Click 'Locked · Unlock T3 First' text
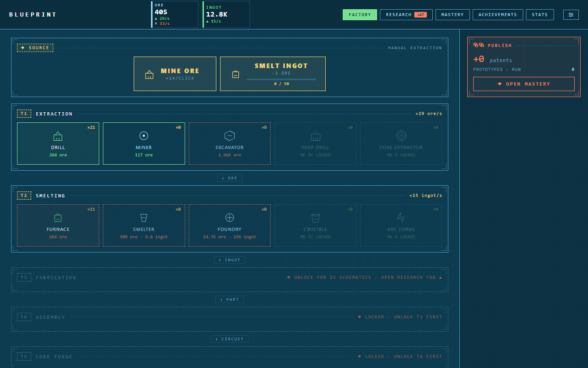Viewport: 588px width, 368px height. tap(400, 317)
